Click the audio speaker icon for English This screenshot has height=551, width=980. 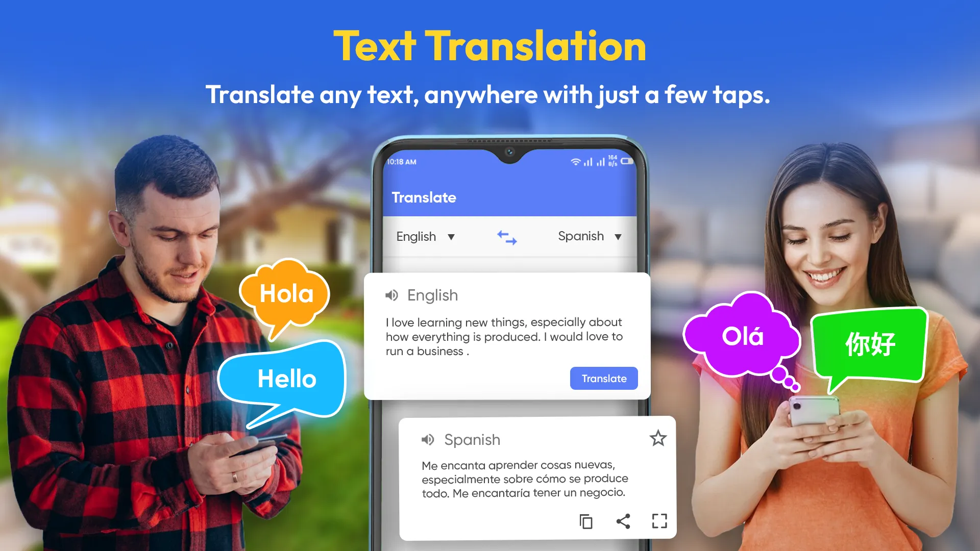[x=390, y=295]
